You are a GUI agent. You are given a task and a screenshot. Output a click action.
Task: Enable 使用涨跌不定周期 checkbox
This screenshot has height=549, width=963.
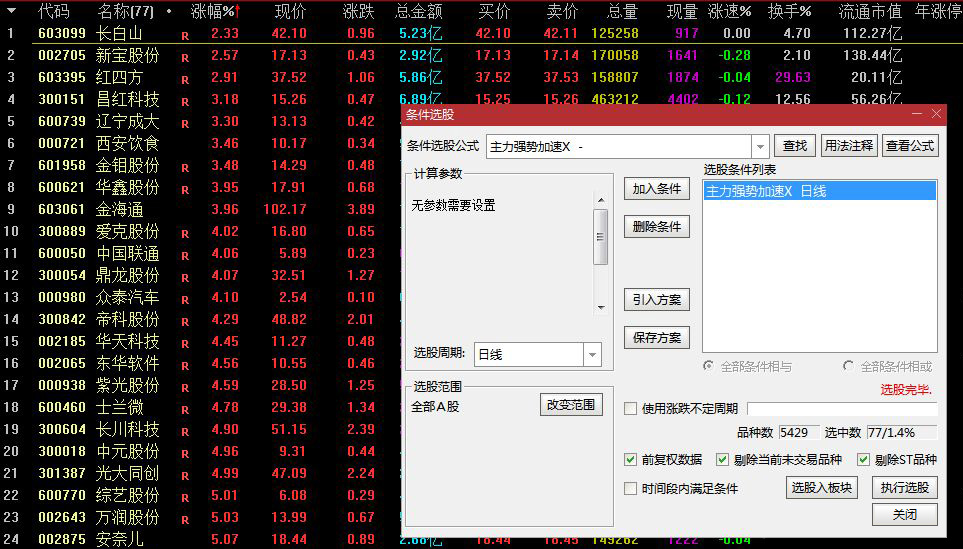(631, 409)
